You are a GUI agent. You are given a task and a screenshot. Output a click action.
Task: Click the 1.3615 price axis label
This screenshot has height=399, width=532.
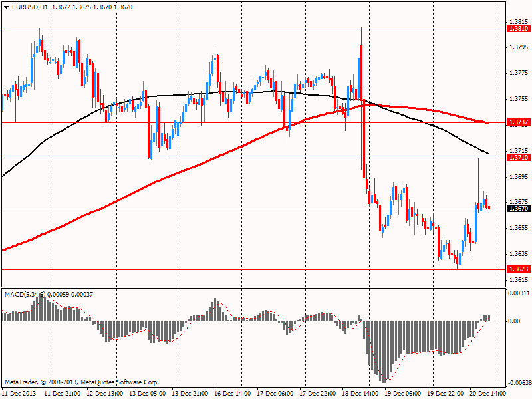click(x=519, y=280)
